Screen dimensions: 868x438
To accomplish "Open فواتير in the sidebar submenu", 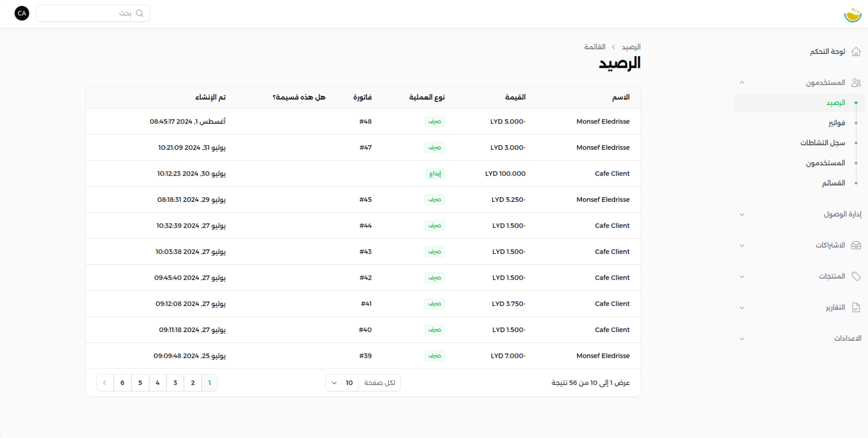I will 799,123.
